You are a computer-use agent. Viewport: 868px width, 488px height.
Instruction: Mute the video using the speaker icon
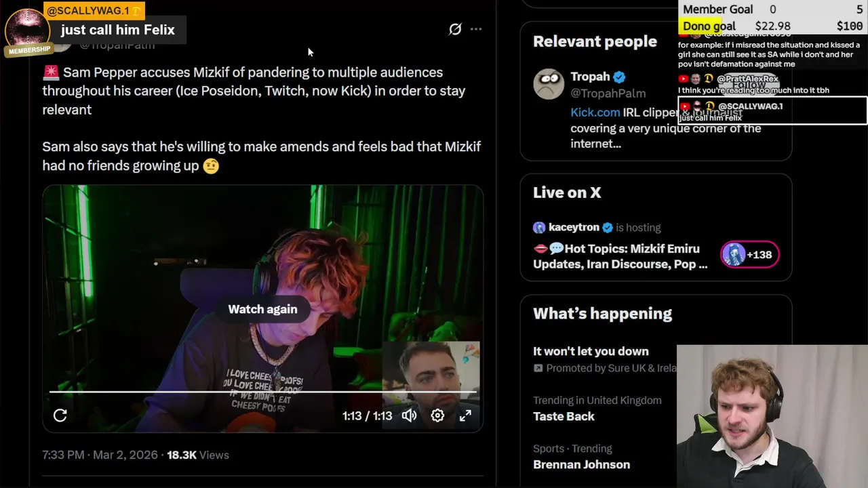pyautogui.click(x=409, y=415)
